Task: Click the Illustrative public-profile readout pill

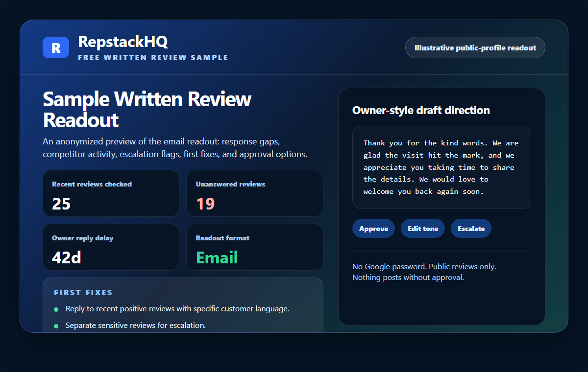Action: pos(475,47)
